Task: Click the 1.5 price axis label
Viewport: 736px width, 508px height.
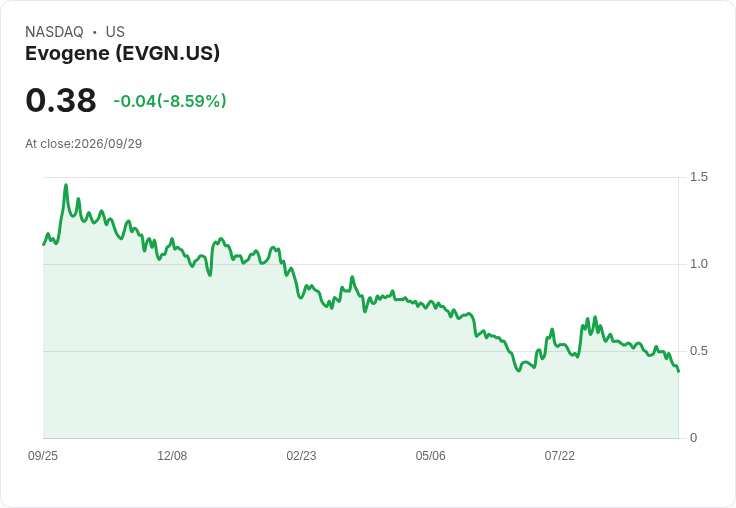Action: [x=698, y=177]
